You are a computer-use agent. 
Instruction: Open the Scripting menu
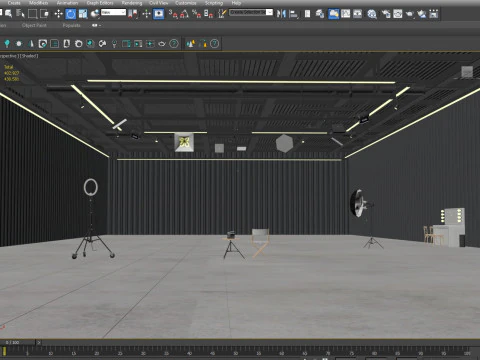pyautogui.click(x=214, y=3)
